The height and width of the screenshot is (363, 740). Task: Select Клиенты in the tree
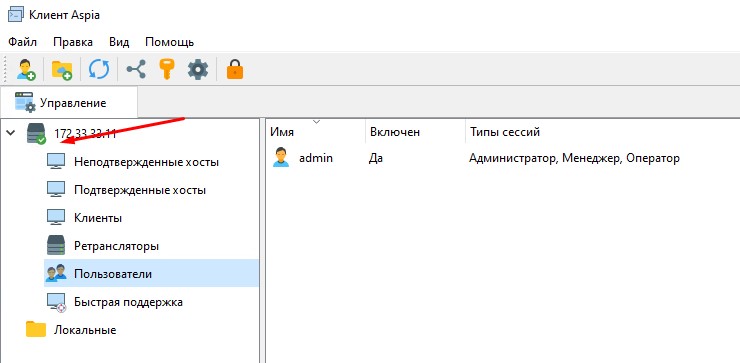pos(98,218)
